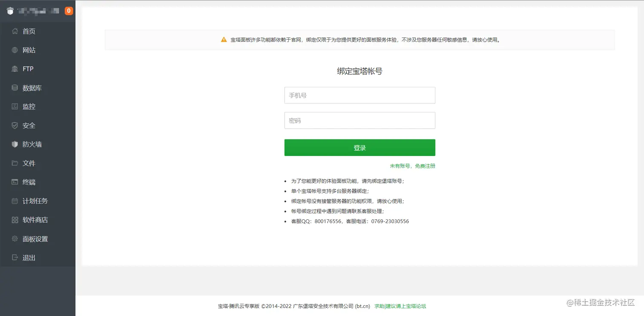Viewport: 644px width, 316px height.
Task: Click the firewall shield icon beside 防火墙
Action: [15, 144]
